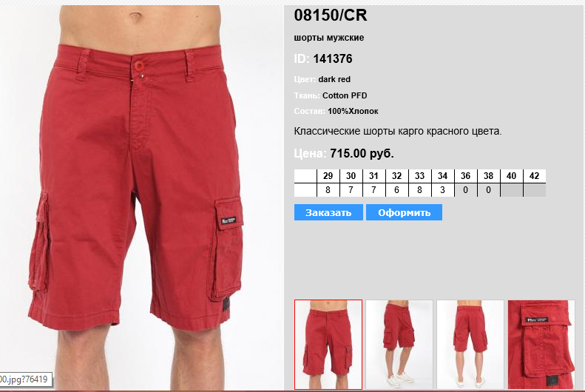Choose size 30 column header
This screenshot has width=585, height=392.
click(x=351, y=176)
